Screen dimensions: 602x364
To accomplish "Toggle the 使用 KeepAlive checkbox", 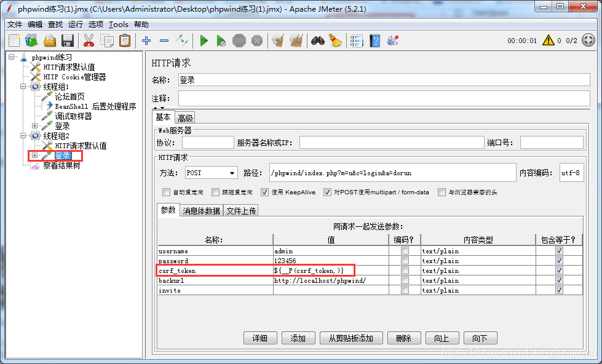I will (264, 192).
